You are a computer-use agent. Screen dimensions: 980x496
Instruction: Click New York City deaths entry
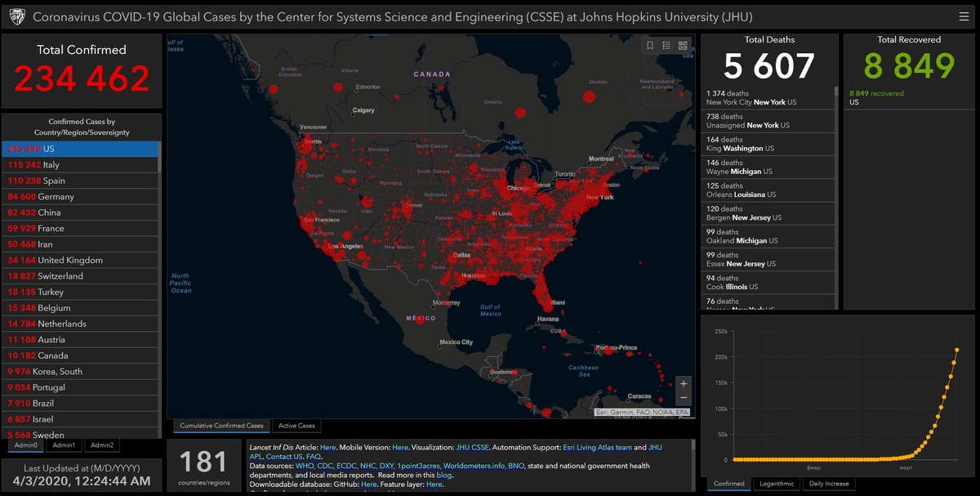click(768, 98)
